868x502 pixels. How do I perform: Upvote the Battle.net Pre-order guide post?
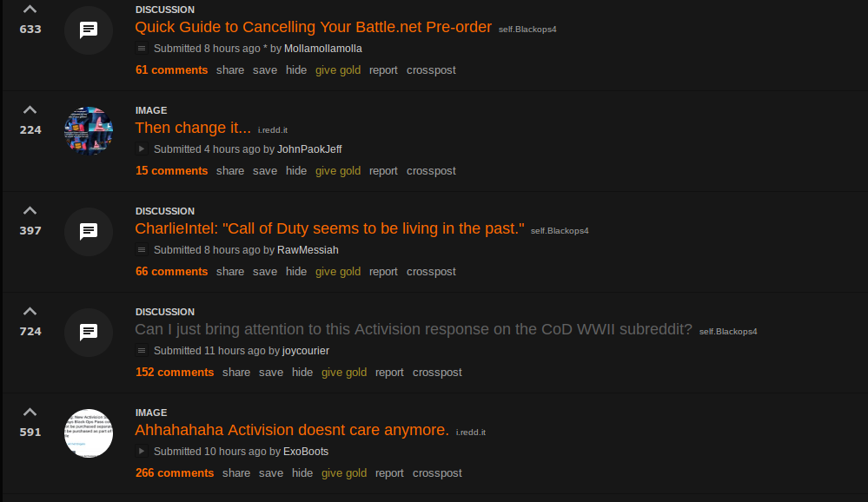pyautogui.click(x=30, y=10)
